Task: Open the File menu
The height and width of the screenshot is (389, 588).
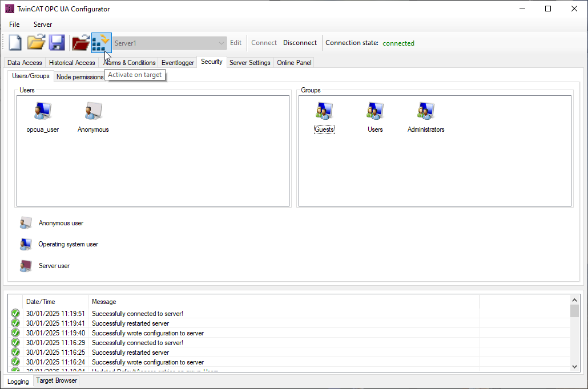Action: click(14, 25)
